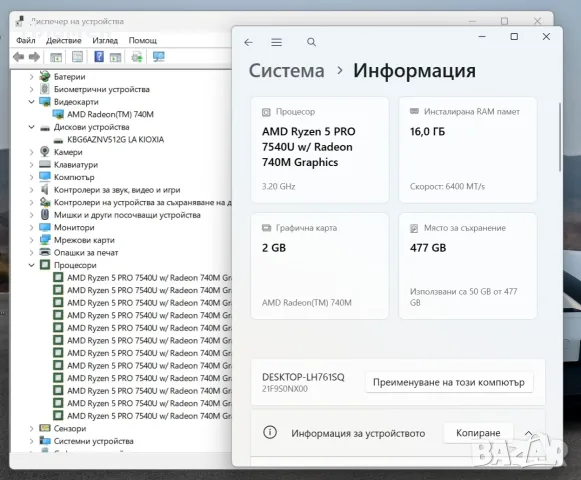Click the Сензори sensor icon
Image resolution: width=581 pixels, height=480 pixels.
coord(45,428)
